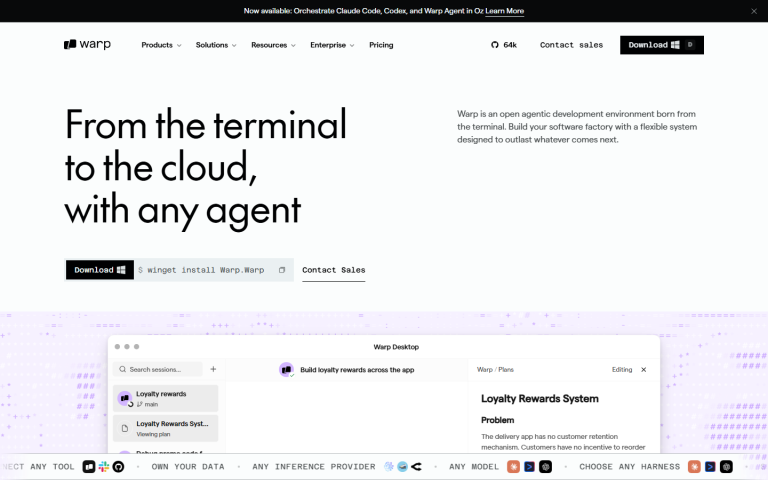This screenshot has height=480, width=768.
Task: Click the Warp / Plans breadcrumb
Action: [x=495, y=370]
